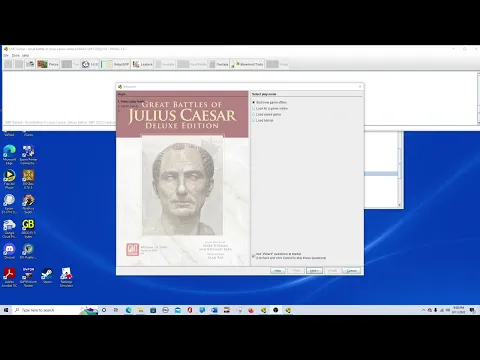Open notification center on the taskbar

[x=472, y=310]
